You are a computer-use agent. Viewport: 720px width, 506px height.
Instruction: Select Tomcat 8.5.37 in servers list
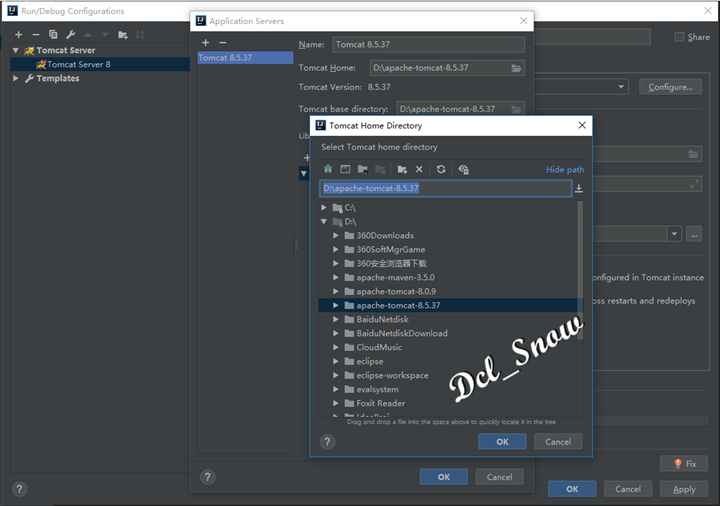click(x=245, y=58)
